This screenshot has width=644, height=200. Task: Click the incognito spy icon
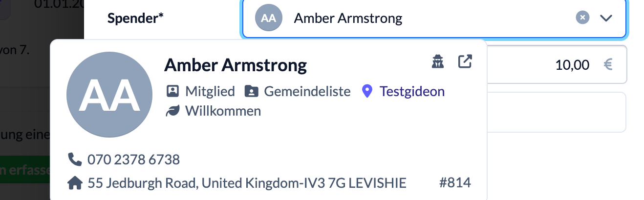[438, 62]
